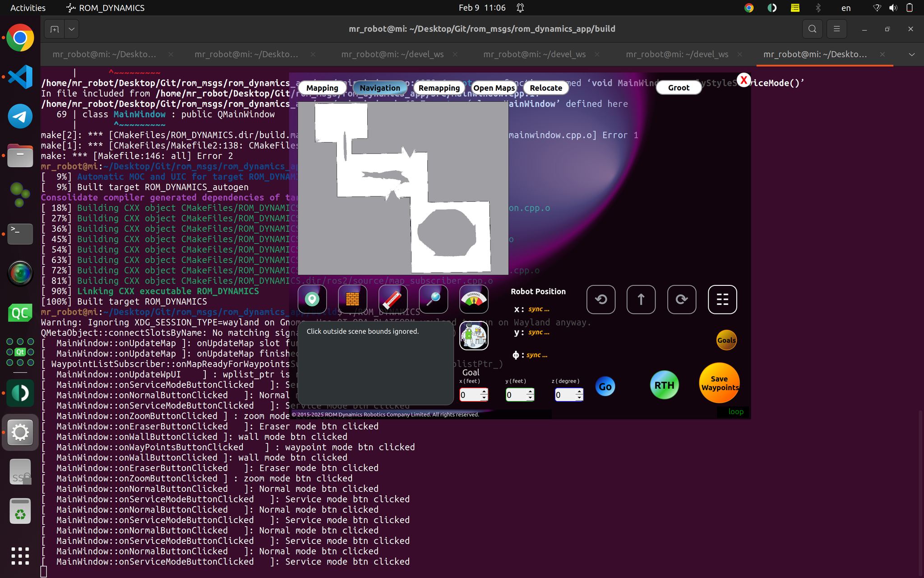924x578 pixels.
Task: Click the Open Maps button
Action: [494, 88]
